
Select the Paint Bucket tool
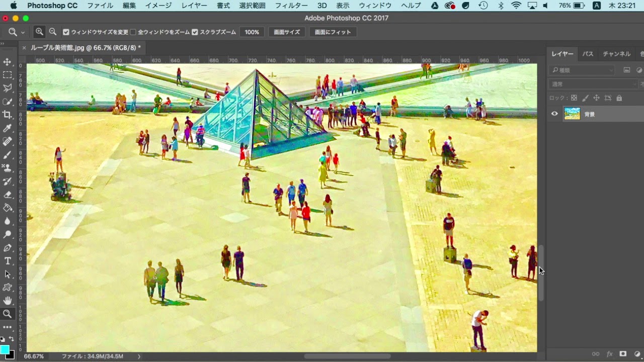pos(8,208)
